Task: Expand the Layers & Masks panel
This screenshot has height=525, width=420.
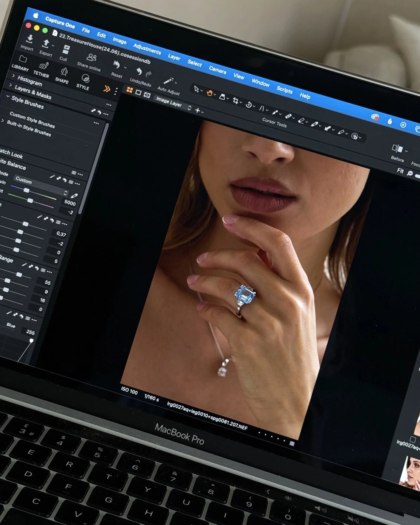Action: click(x=10, y=85)
